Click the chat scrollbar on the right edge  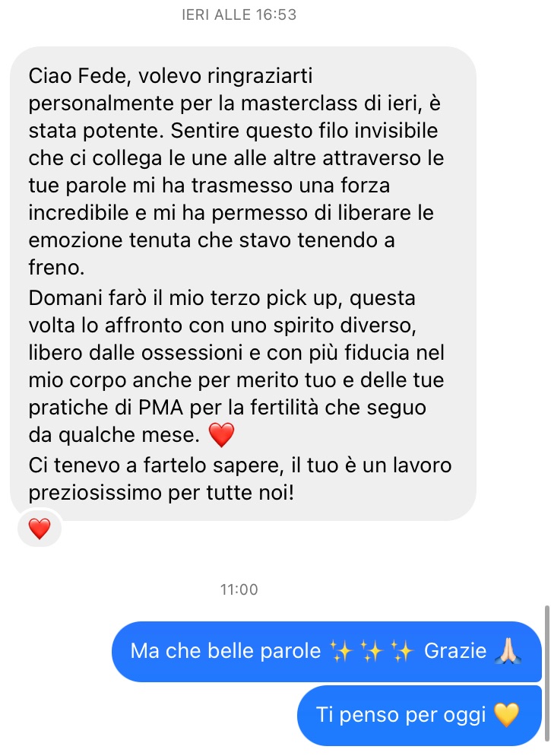click(546, 675)
